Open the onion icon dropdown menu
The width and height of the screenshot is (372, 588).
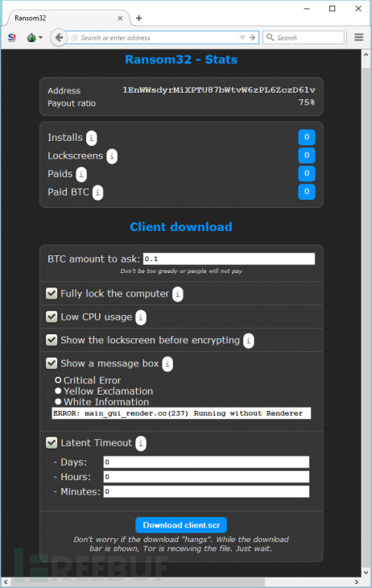(35, 38)
